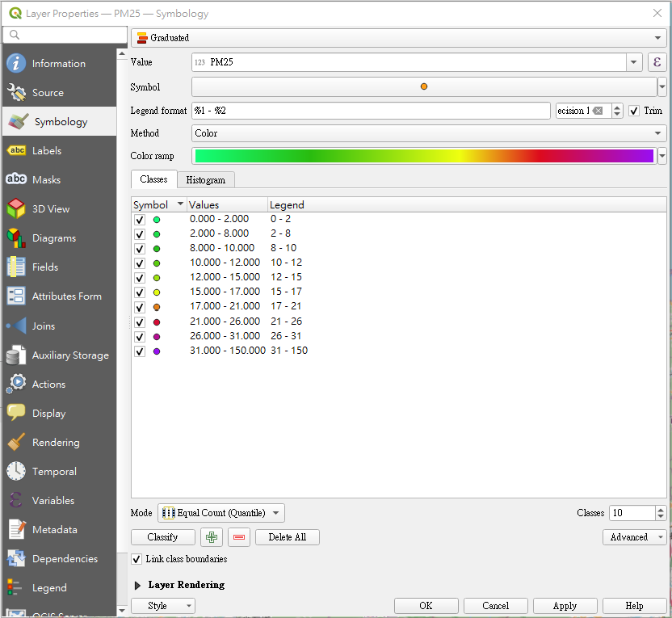Click the orange symbol preview button
This screenshot has height=618, width=672.
click(x=424, y=87)
